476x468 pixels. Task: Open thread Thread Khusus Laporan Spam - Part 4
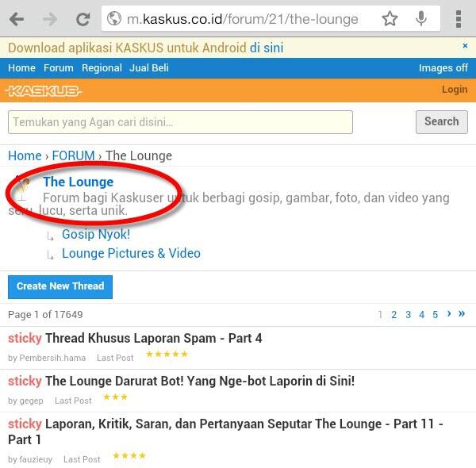(154, 338)
